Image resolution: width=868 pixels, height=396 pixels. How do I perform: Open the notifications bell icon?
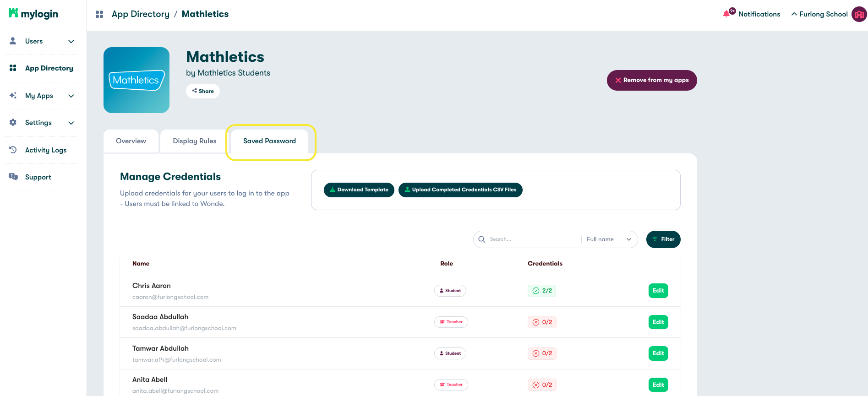tap(727, 14)
